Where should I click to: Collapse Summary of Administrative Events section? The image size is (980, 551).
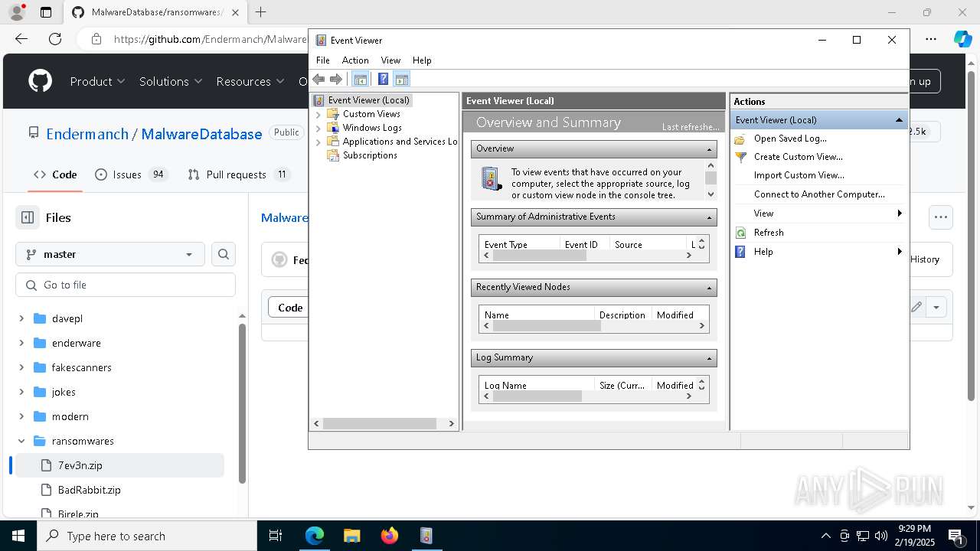[x=710, y=217]
